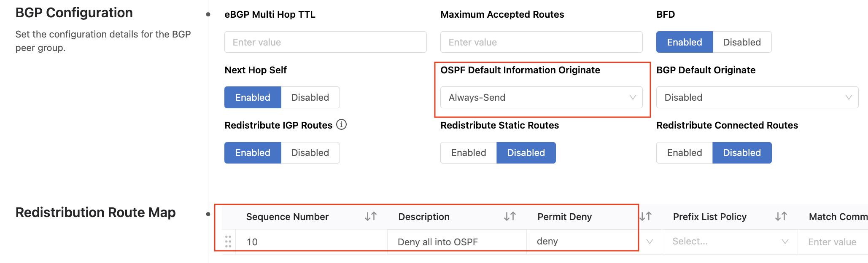
Task: Open the Prefix List Policy select dropdown
Action: [730, 242]
